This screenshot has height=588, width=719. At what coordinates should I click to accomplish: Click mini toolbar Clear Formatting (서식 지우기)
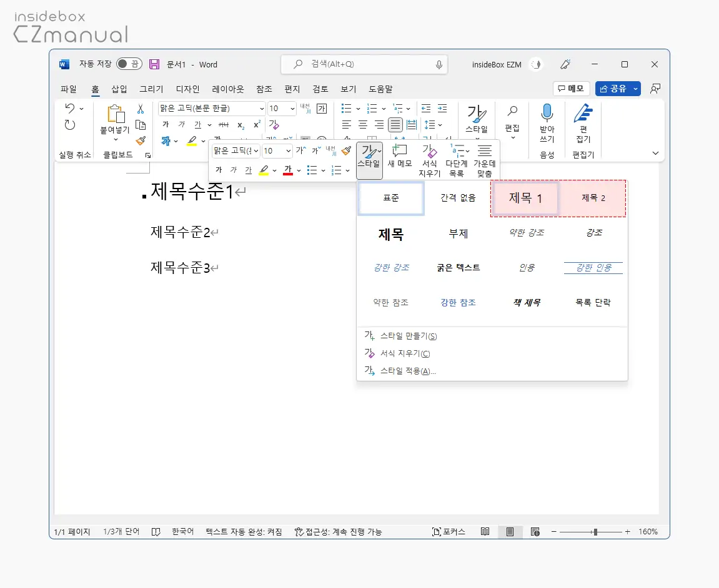click(429, 160)
